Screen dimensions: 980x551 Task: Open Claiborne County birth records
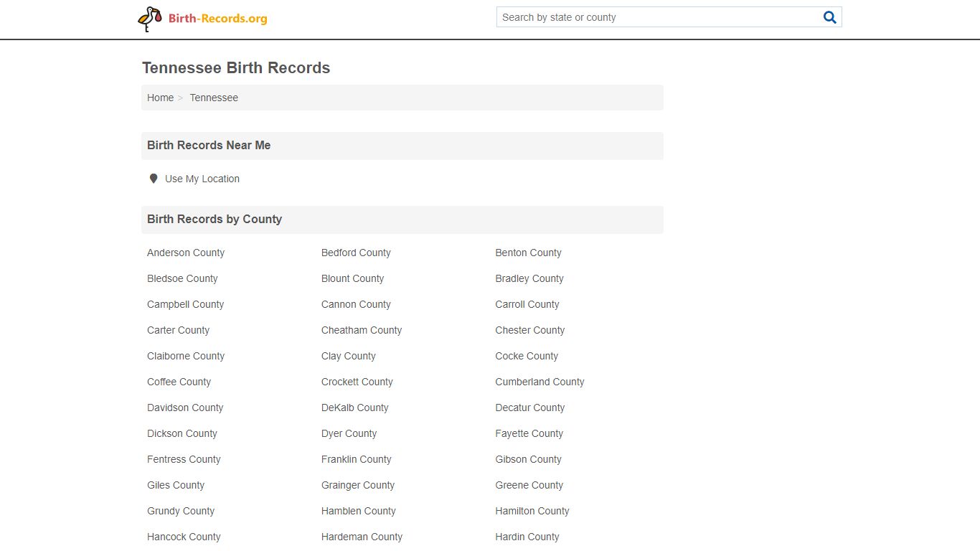pos(186,356)
